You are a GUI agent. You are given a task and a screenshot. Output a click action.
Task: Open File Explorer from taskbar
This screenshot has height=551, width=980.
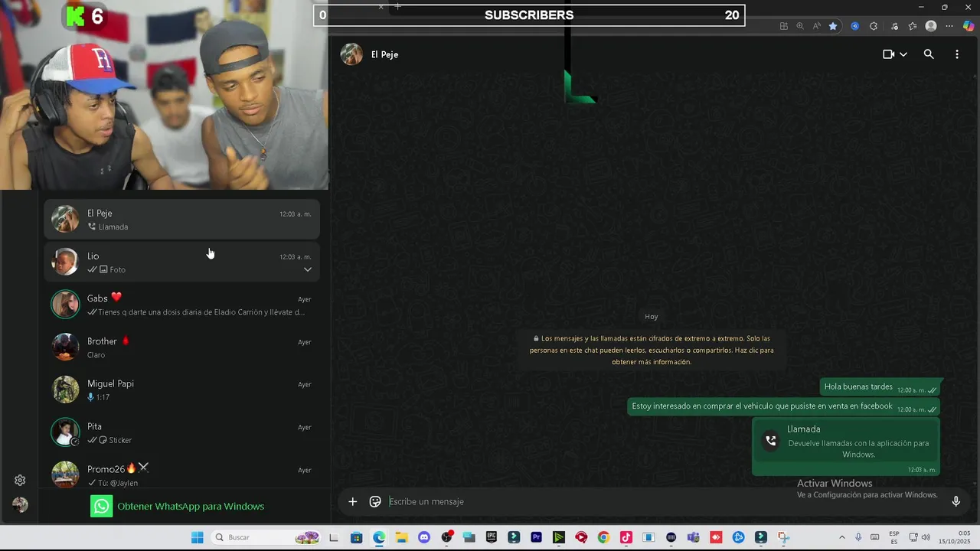tap(401, 537)
